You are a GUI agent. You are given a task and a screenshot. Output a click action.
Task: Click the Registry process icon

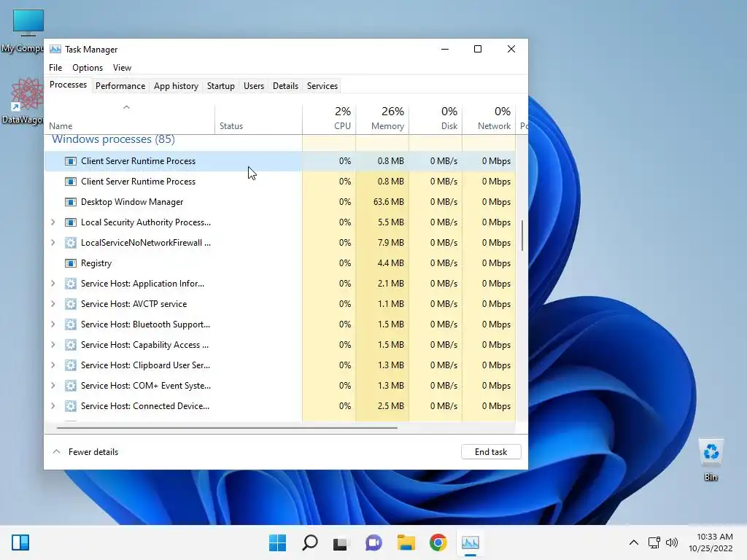point(71,263)
